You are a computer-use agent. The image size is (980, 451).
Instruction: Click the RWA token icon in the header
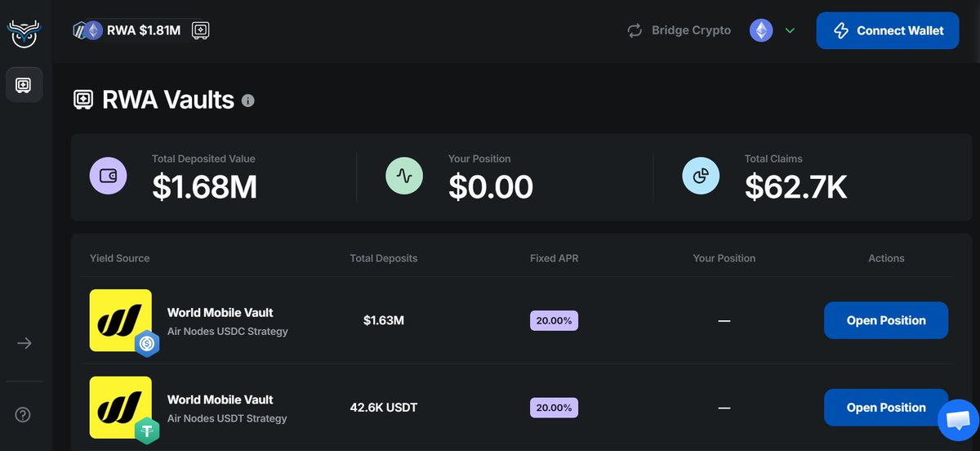88,31
